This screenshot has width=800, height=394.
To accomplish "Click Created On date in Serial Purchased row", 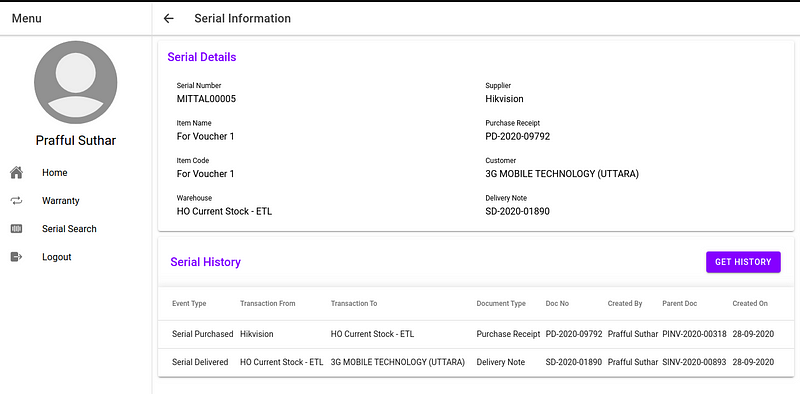I will coord(753,334).
